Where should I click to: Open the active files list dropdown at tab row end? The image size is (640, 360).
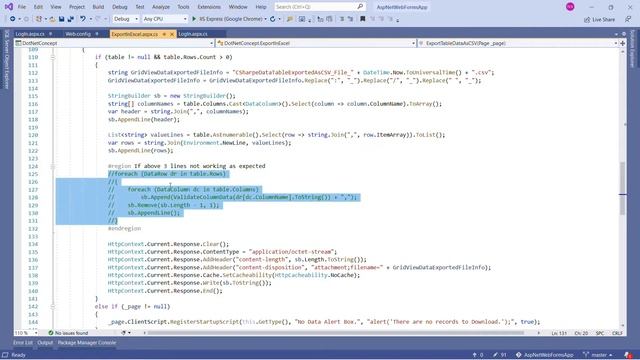[x=616, y=34]
